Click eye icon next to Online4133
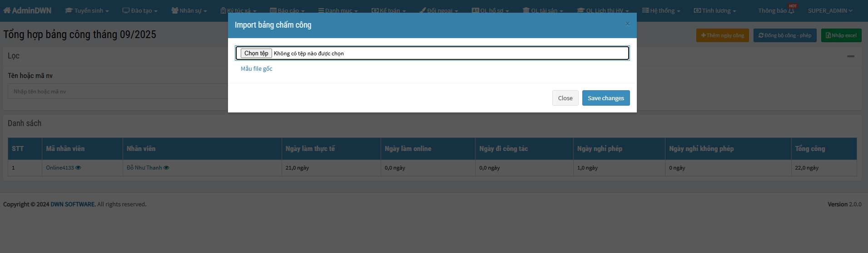 78,168
